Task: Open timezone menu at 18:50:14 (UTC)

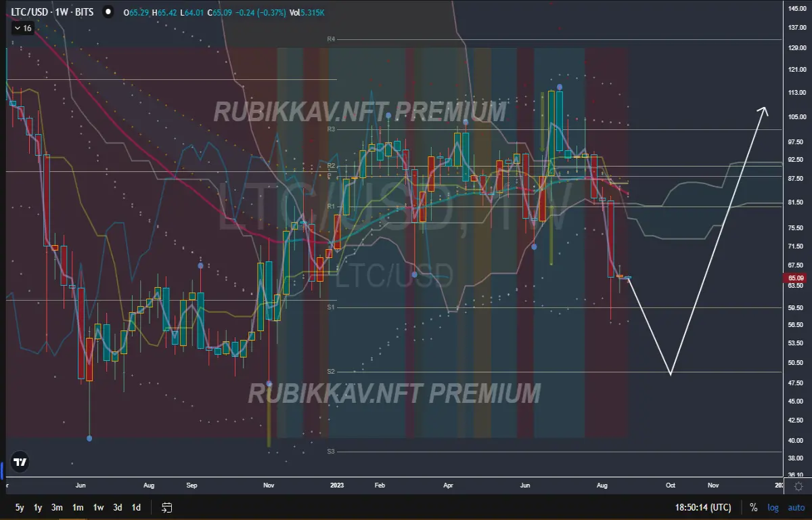Action: (x=703, y=507)
